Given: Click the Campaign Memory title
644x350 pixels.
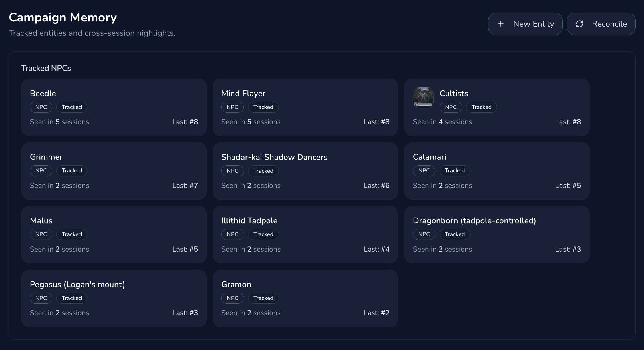Looking at the screenshot, I should [63, 17].
